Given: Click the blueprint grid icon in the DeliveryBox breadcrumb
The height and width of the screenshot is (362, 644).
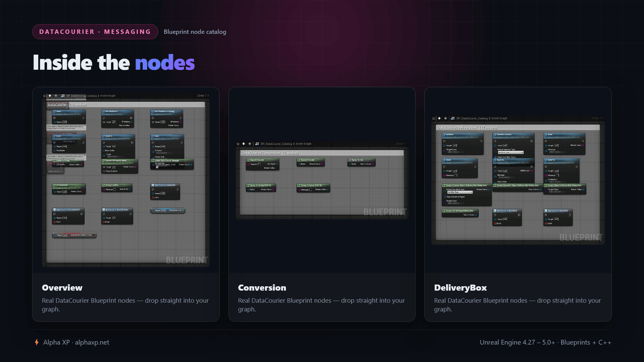Looking at the screenshot, I should click(453, 118).
